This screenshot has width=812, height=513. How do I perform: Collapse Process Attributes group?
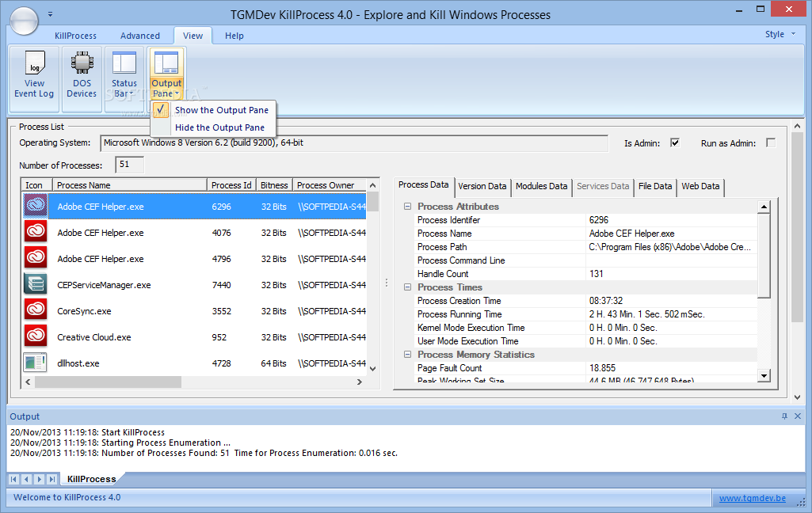click(407, 206)
